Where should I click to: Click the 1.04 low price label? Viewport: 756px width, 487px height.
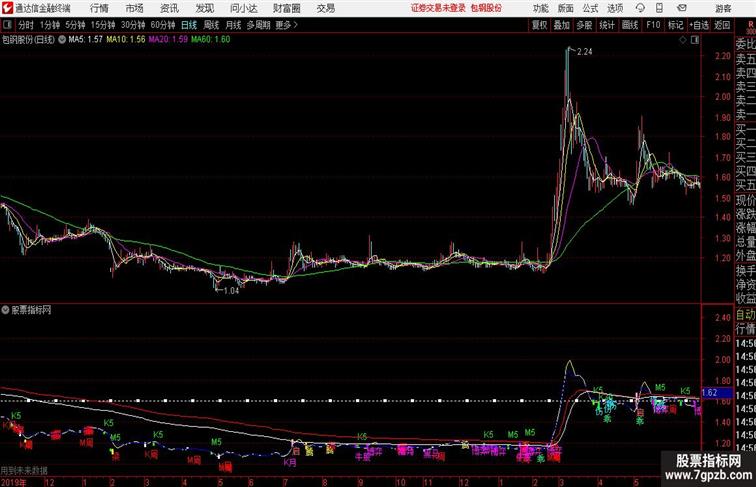231,291
